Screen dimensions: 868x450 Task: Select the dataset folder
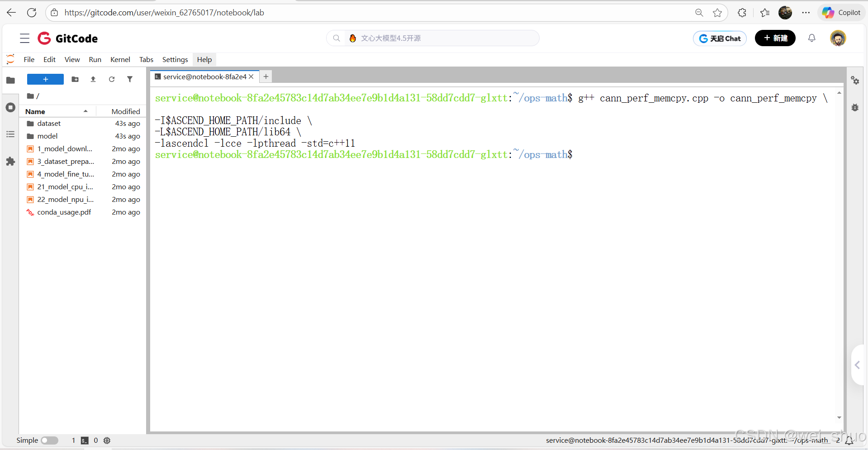tap(83, 124)
